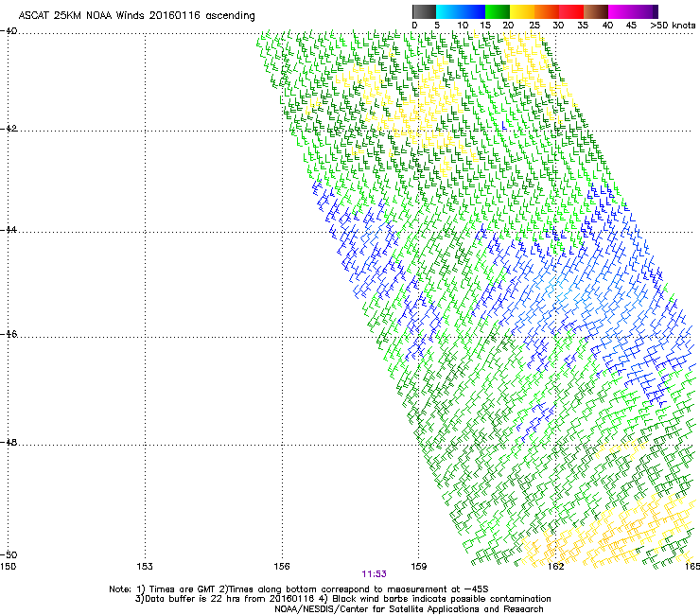
Task: Click the NOAA/NESDIS credit line
Action: point(409,609)
